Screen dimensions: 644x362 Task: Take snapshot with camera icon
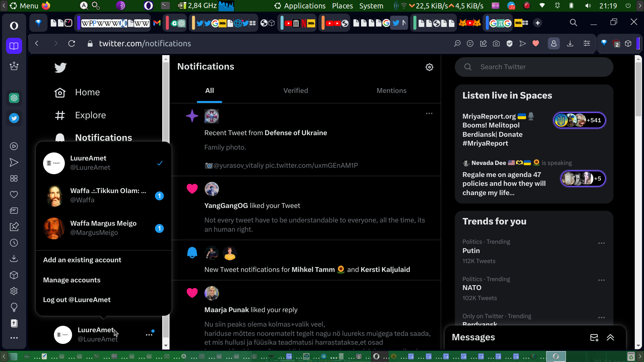point(496,43)
